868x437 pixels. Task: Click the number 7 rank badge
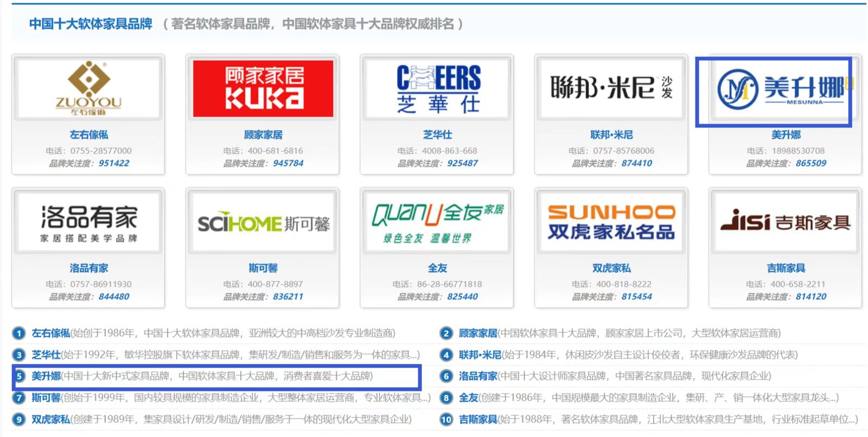19,398
